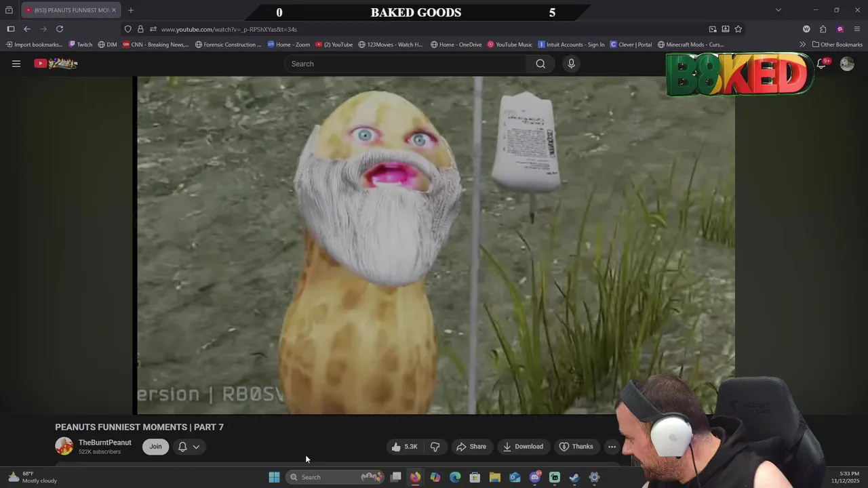Show more bookmarks chevron
The height and width of the screenshot is (488, 868).
coord(802,45)
